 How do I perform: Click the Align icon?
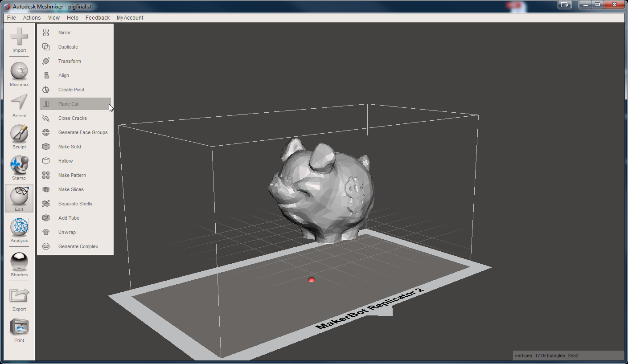tap(46, 75)
